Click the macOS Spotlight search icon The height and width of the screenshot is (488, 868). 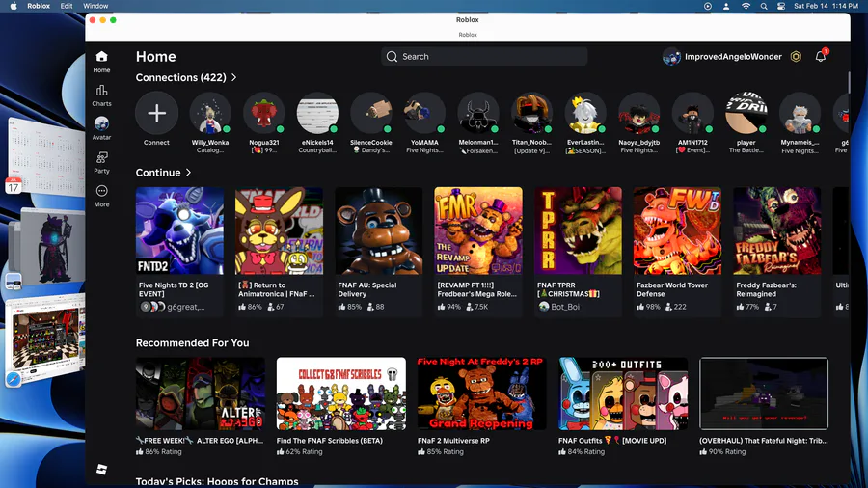point(764,6)
